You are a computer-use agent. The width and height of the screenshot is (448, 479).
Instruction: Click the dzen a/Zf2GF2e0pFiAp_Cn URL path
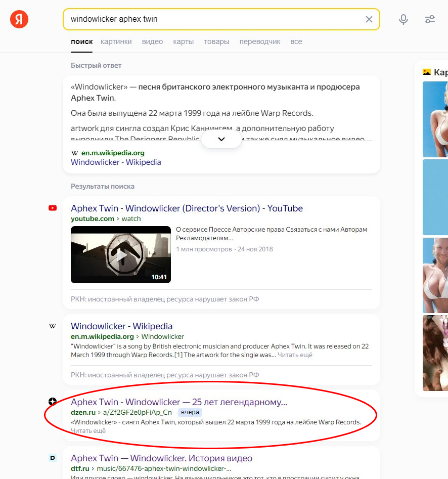138,412
